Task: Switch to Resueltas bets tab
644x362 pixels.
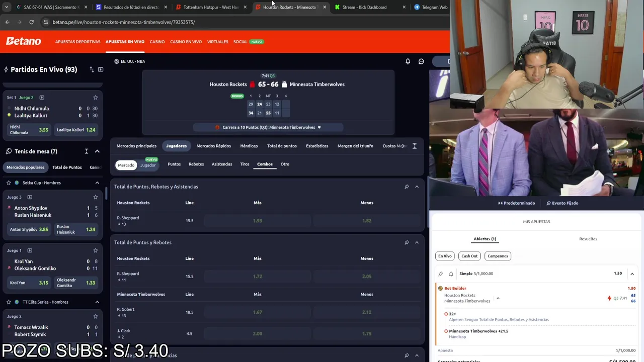Action: pos(588,239)
